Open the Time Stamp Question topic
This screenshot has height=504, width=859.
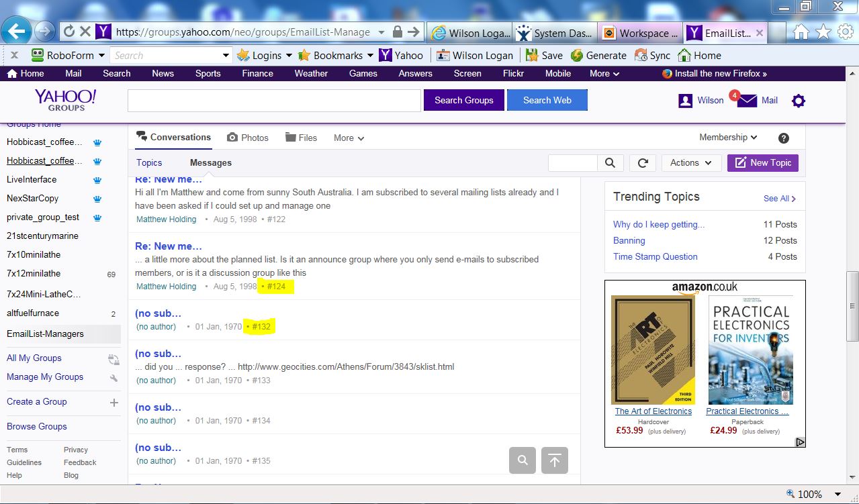click(655, 257)
